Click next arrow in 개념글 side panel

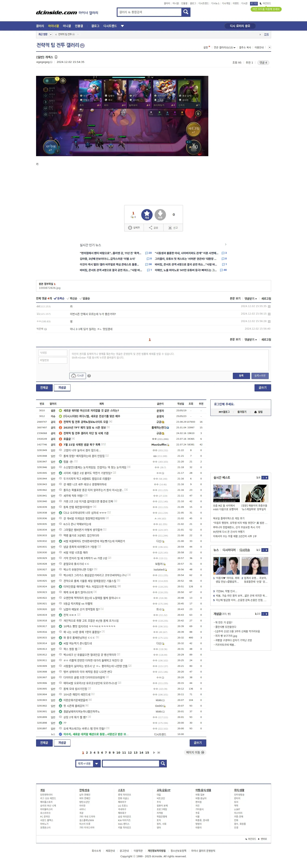[x=267, y=614]
